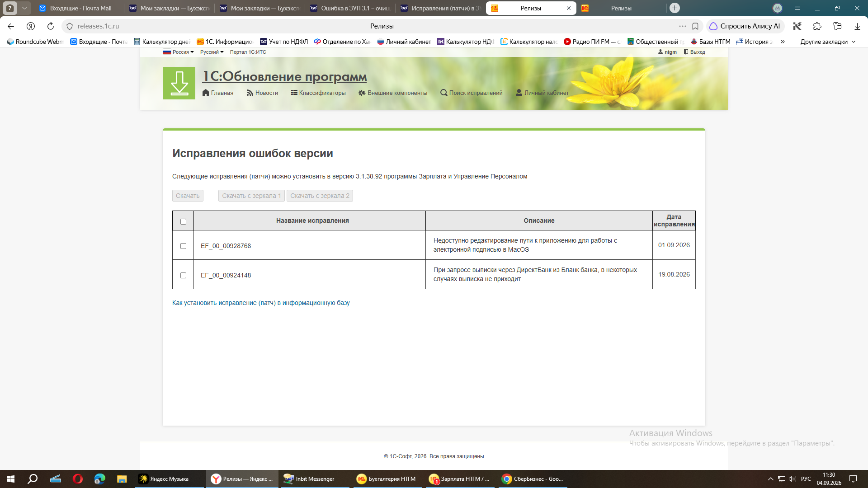Expand the Русский language dropdown
The width and height of the screenshot is (868, 488).
tap(212, 52)
